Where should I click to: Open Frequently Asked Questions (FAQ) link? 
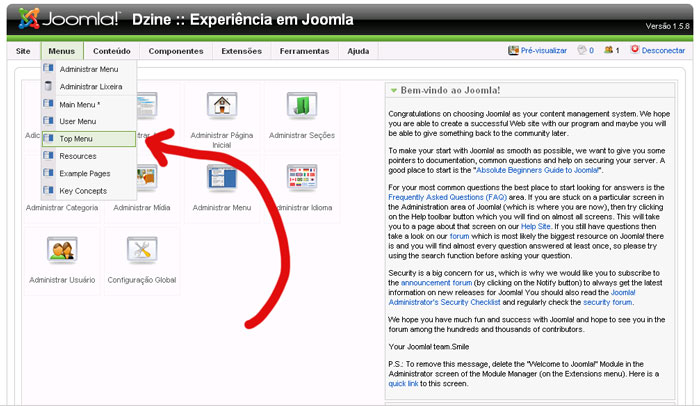(x=447, y=197)
